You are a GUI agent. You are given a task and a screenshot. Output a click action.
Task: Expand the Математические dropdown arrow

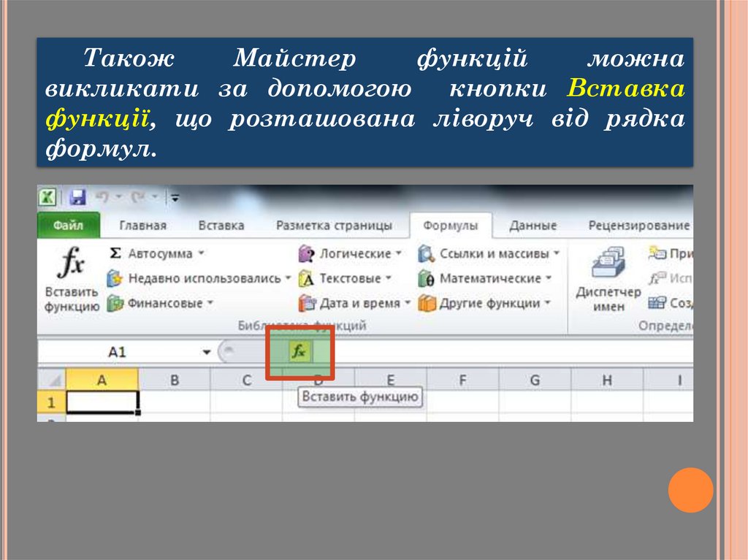pyautogui.click(x=548, y=277)
